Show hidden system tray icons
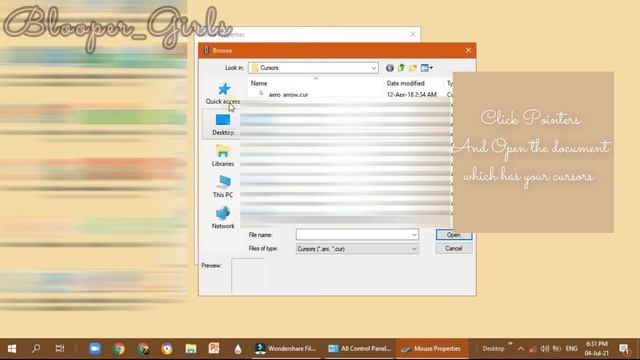Viewport: 640px width, 360px height. pos(521,349)
